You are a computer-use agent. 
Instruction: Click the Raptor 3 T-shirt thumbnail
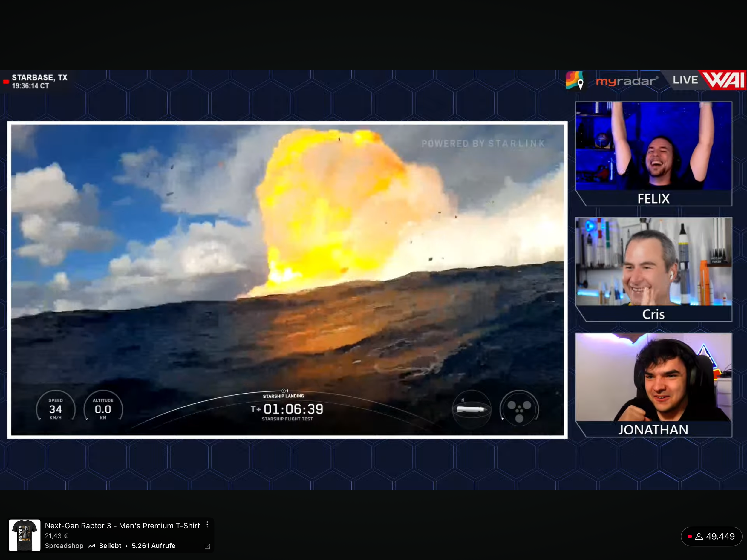point(24,535)
